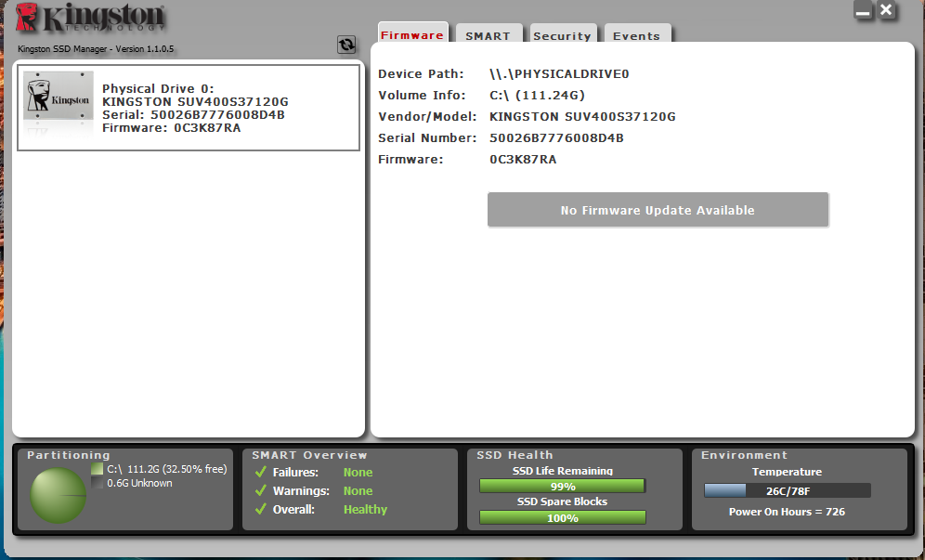This screenshot has height=560, width=925.
Task: Open the Security tab
Action: 562,34
